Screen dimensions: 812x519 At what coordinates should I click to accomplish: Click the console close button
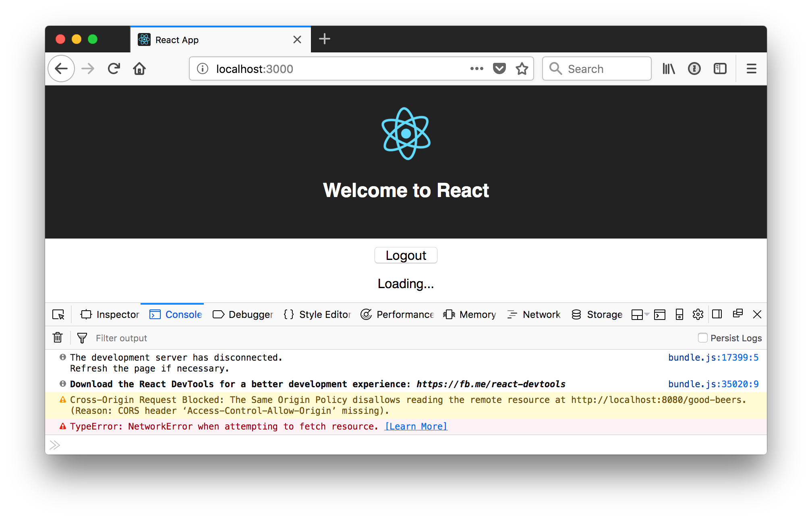coord(758,314)
